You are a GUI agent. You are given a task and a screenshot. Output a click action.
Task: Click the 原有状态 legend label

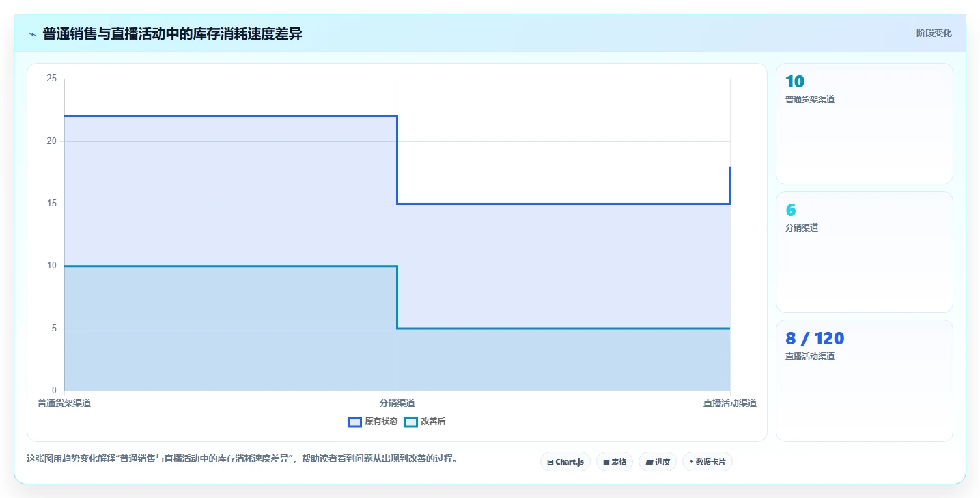tap(381, 422)
